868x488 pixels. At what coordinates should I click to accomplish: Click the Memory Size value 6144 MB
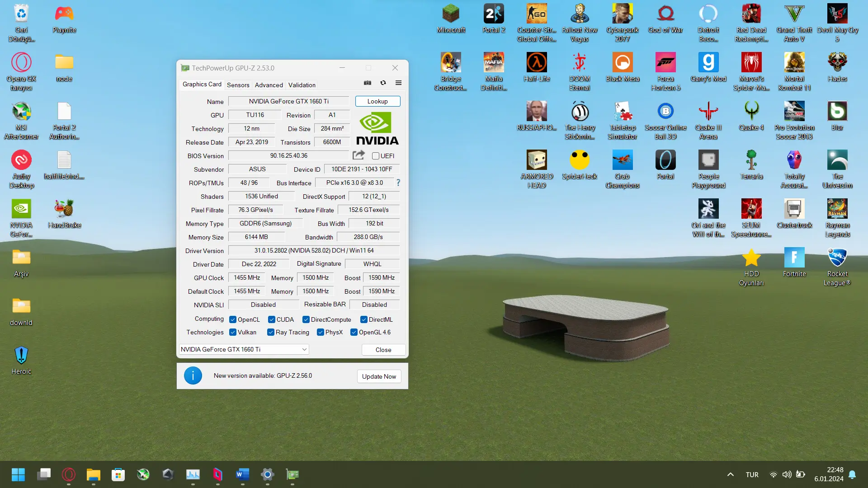point(256,237)
